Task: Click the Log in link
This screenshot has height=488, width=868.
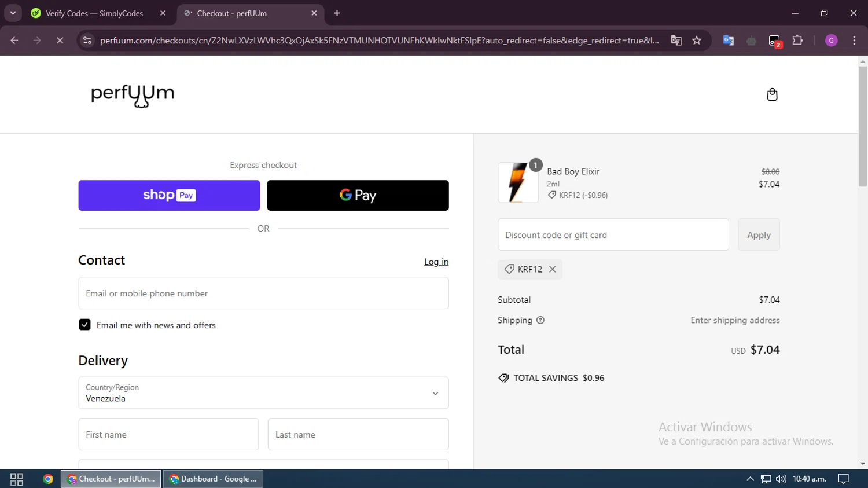Action: (436, 262)
